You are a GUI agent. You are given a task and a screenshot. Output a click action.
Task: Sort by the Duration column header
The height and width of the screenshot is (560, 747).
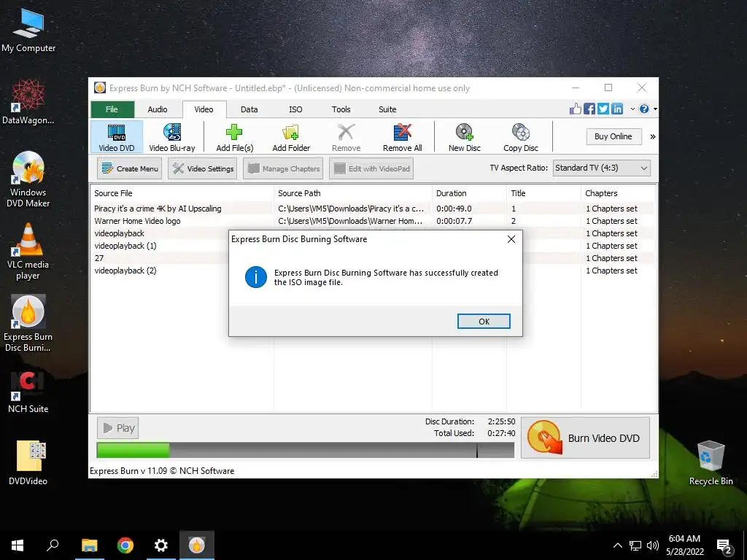pyautogui.click(x=469, y=193)
